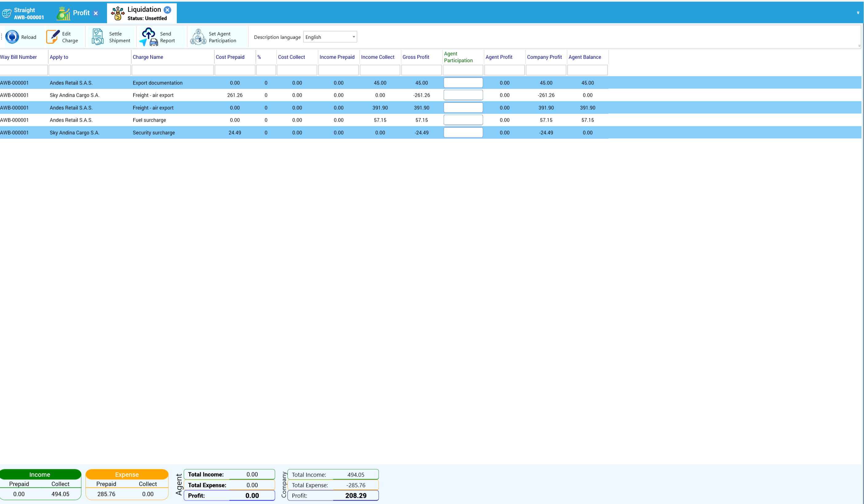The width and height of the screenshot is (864, 504).
Task: Sort by Cost Prepaid column header
Action: pyautogui.click(x=230, y=57)
